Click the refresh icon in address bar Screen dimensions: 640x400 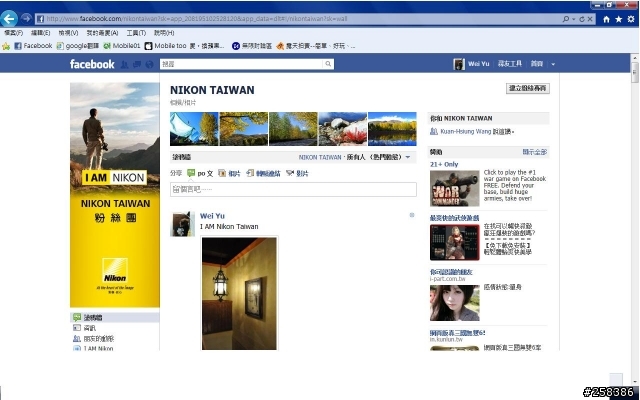pos(582,19)
